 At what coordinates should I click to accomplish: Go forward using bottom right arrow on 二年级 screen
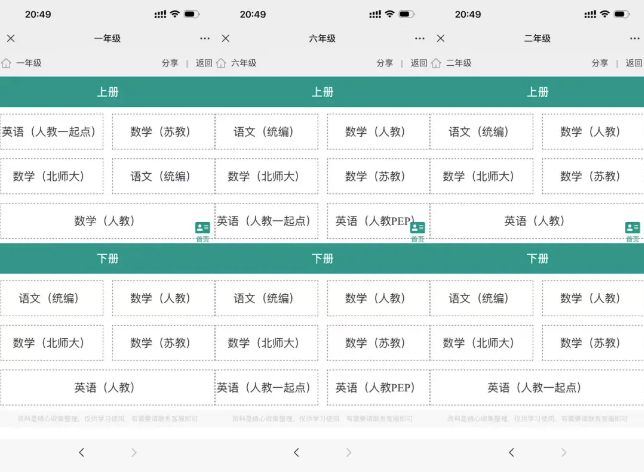coord(564,452)
